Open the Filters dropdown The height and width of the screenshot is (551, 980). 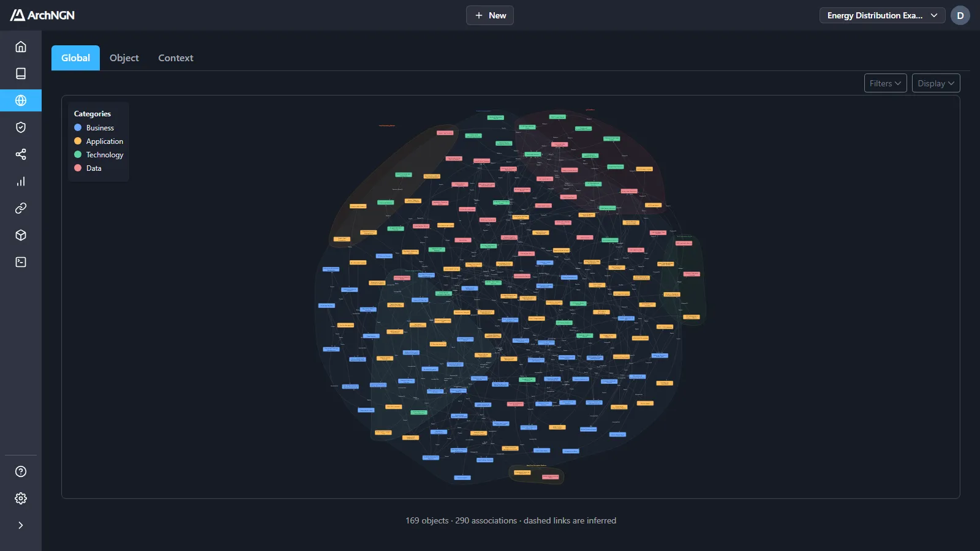886,83
